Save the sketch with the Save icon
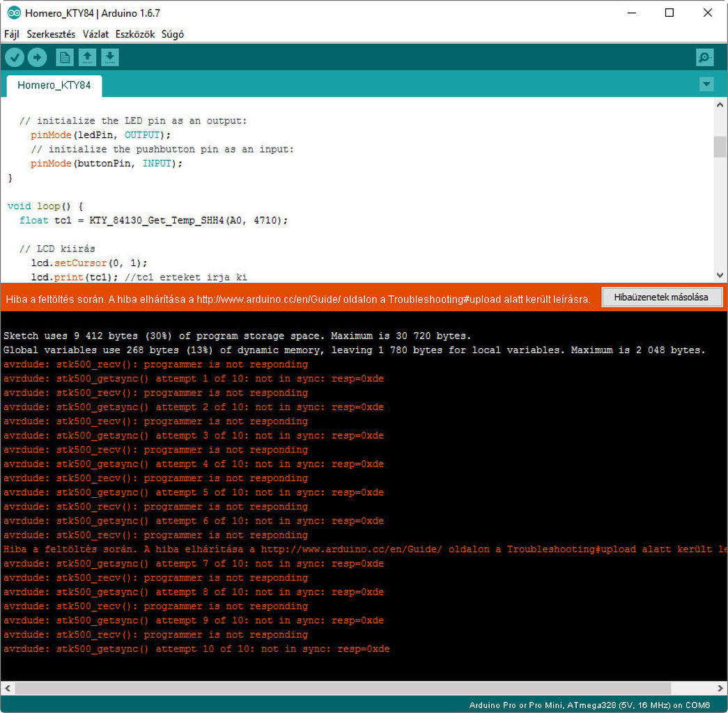The height and width of the screenshot is (713, 728). coord(109,58)
